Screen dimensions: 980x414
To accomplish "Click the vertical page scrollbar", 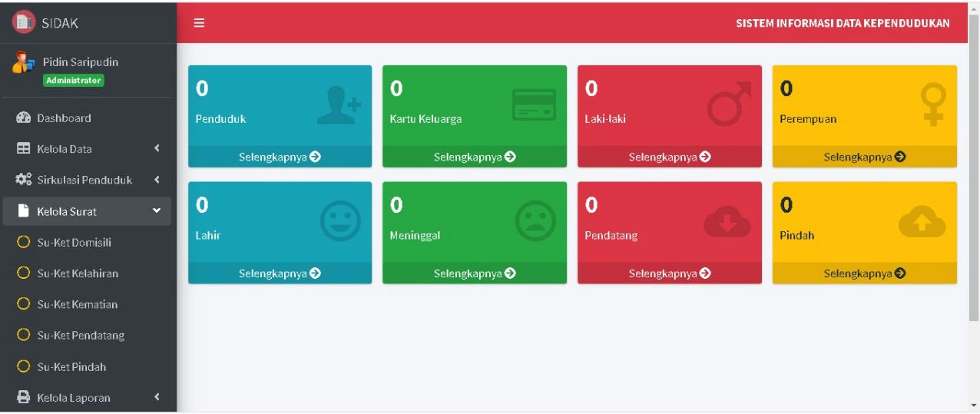I will coord(974,169).
